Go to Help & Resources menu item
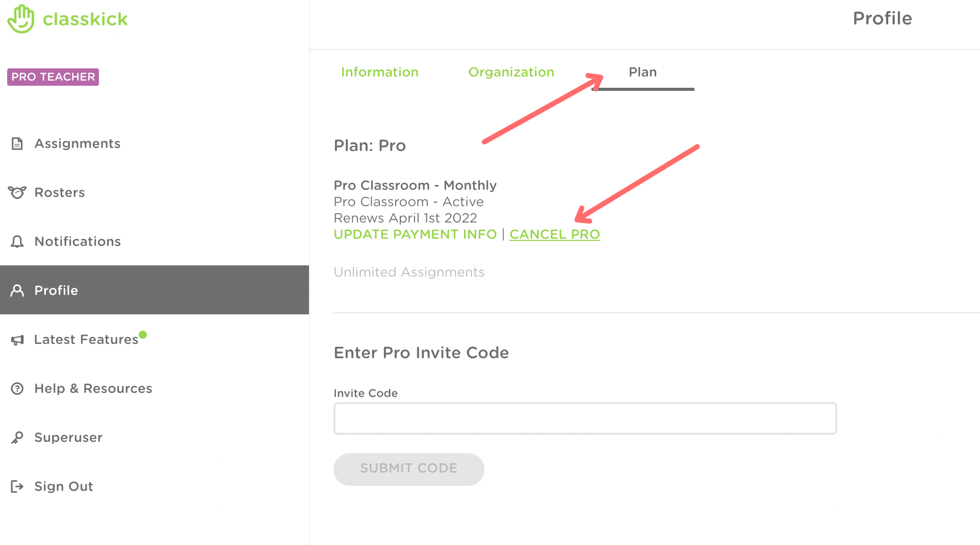 pyautogui.click(x=93, y=389)
